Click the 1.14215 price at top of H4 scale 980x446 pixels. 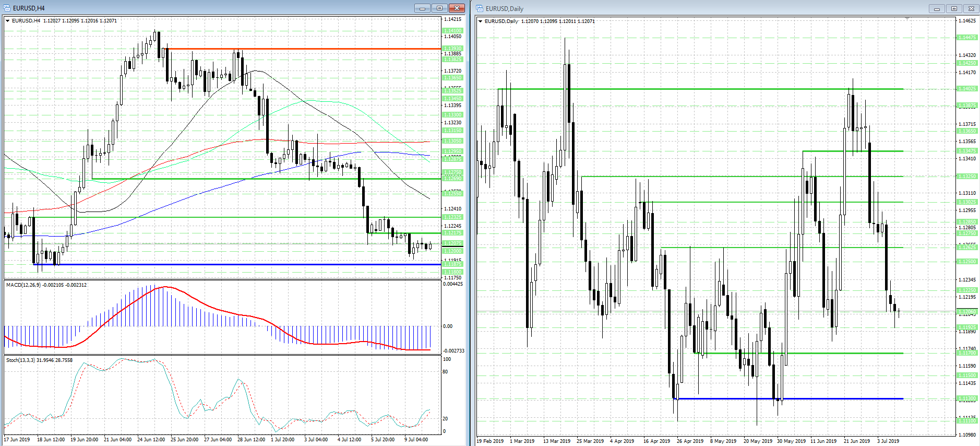tap(452, 19)
